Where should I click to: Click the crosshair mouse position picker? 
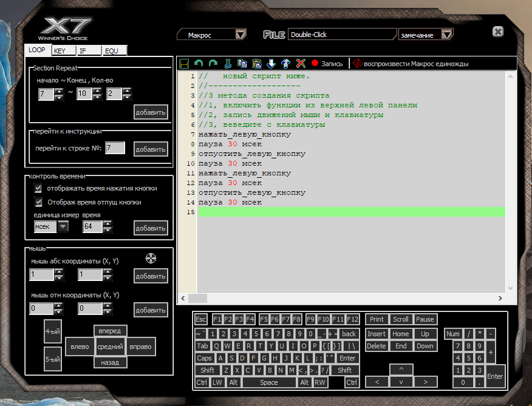pyautogui.click(x=151, y=259)
